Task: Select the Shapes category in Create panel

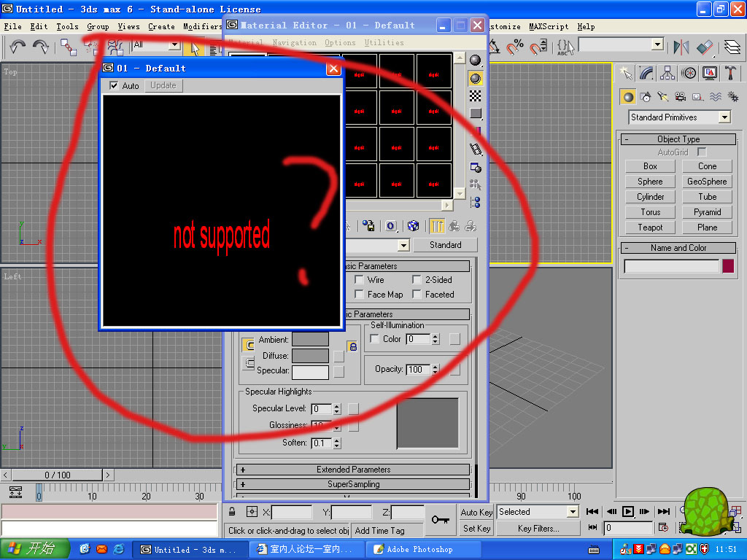Action: pos(646,97)
